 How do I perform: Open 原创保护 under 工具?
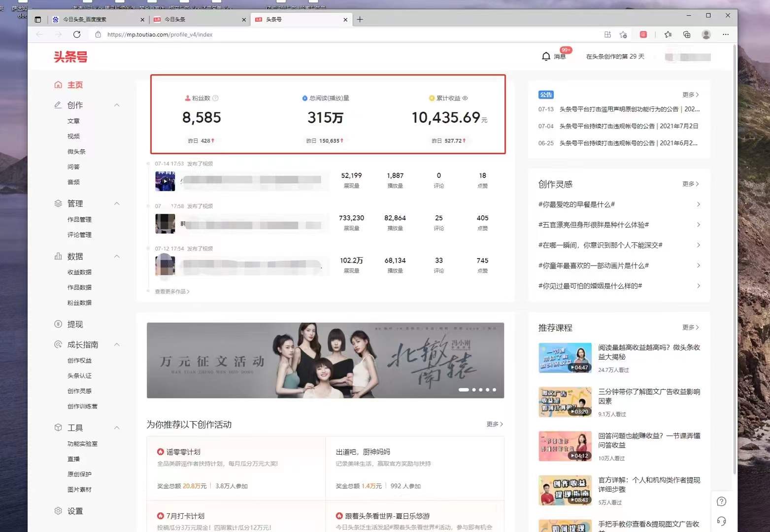pyautogui.click(x=79, y=474)
